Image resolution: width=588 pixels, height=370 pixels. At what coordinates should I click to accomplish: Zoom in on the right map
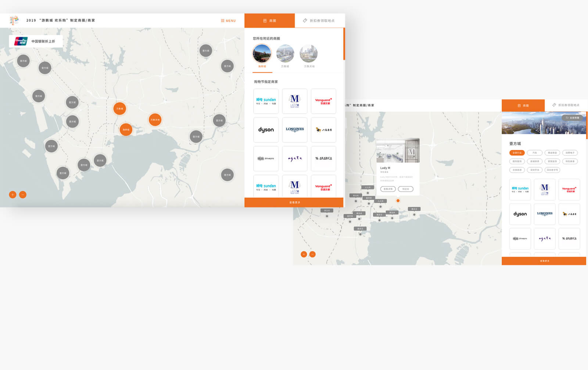[304, 254]
